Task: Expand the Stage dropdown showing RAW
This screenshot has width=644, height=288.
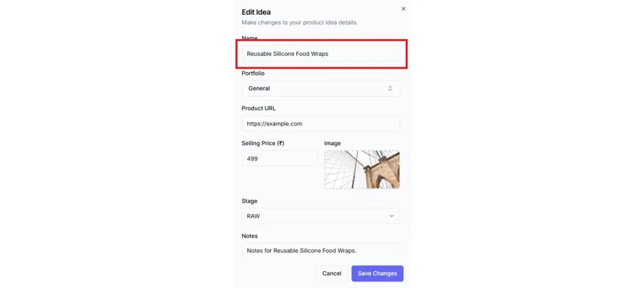Action: (x=321, y=217)
